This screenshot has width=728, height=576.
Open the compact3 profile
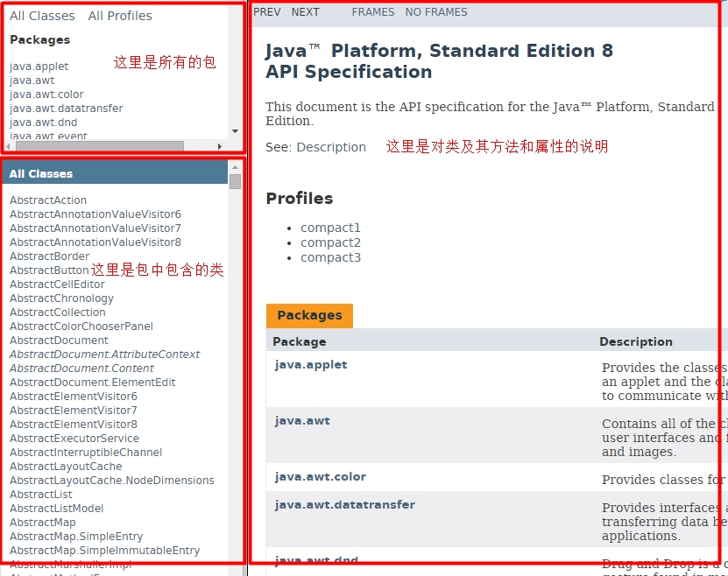pyautogui.click(x=330, y=257)
